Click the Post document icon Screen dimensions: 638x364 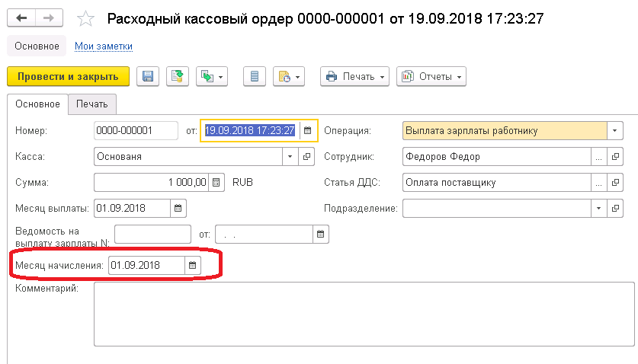tap(178, 76)
